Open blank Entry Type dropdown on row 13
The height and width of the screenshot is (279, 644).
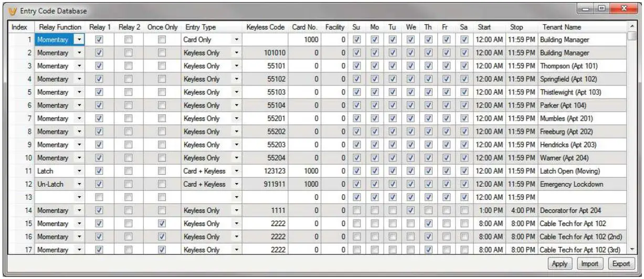pyautogui.click(x=236, y=197)
